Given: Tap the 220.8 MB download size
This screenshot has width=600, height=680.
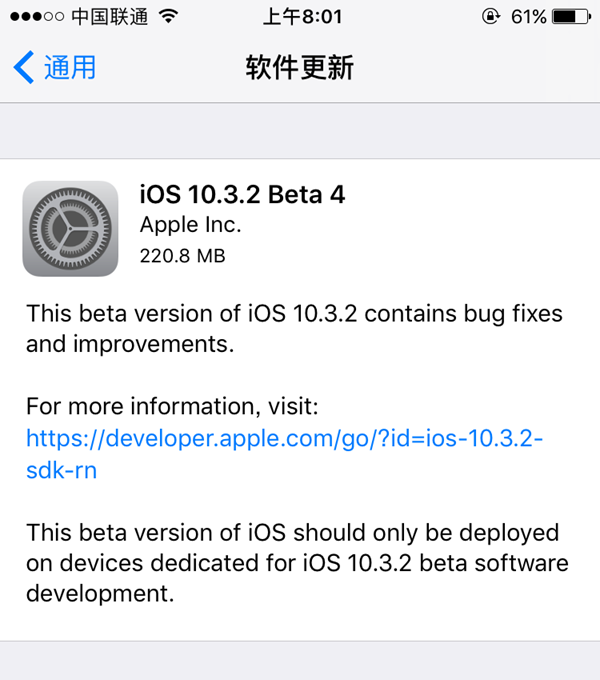Looking at the screenshot, I should (183, 256).
